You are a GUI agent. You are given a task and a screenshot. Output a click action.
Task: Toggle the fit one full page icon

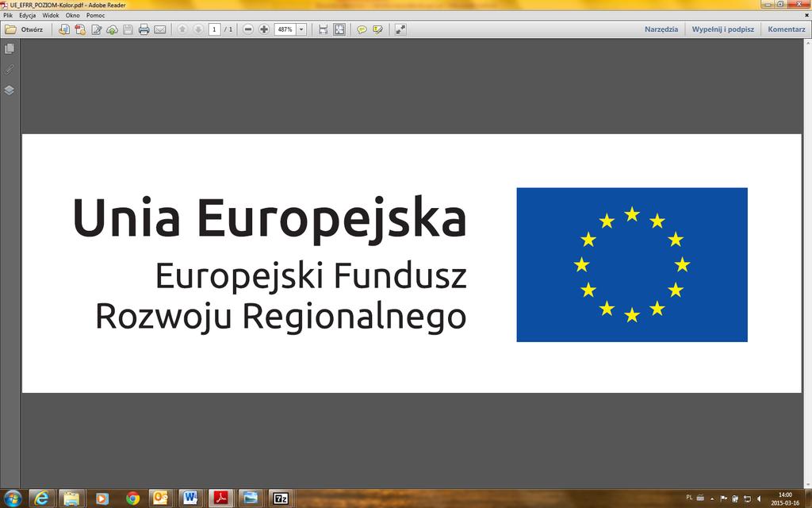pos(339,29)
